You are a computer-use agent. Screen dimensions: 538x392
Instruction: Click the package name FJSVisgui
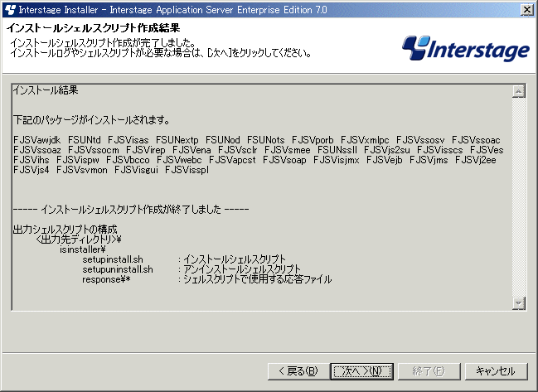(136, 170)
